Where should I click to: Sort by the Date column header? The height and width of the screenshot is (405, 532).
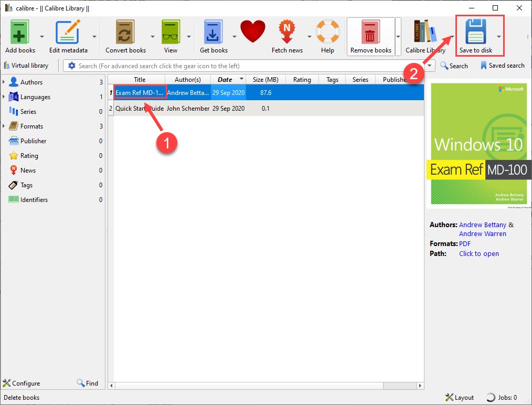coord(228,79)
